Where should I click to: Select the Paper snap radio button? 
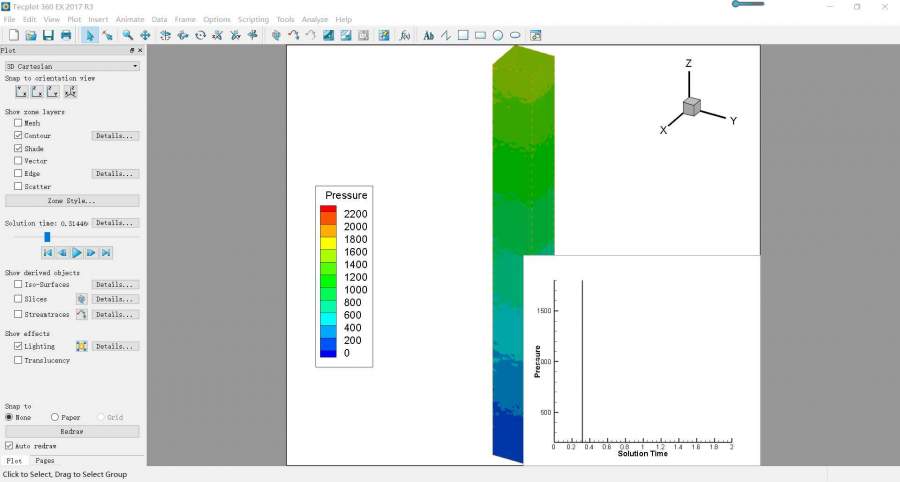(55, 417)
